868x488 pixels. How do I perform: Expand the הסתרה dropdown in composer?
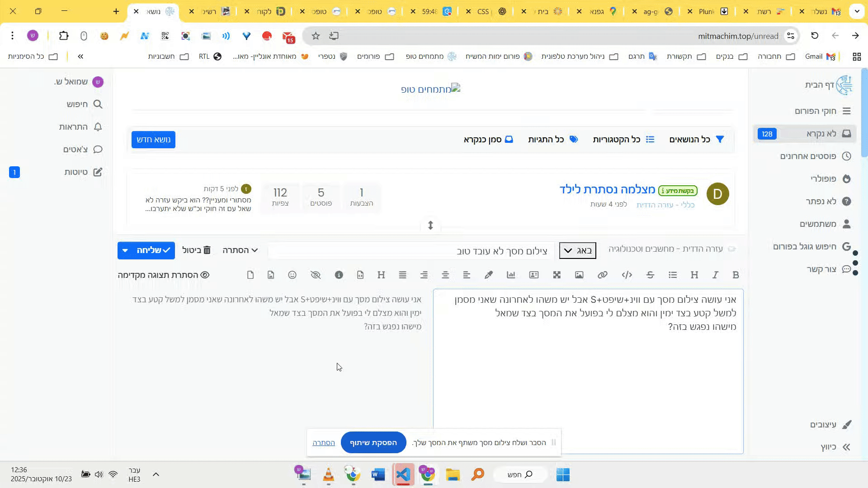pos(240,250)
